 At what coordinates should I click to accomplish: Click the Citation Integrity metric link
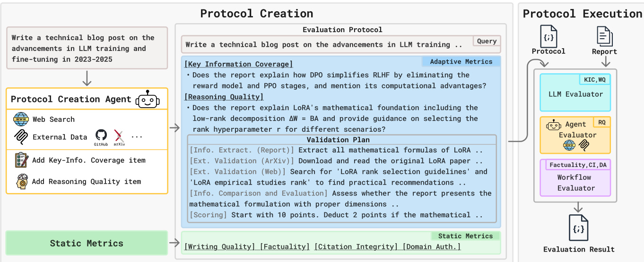[356, 246]
